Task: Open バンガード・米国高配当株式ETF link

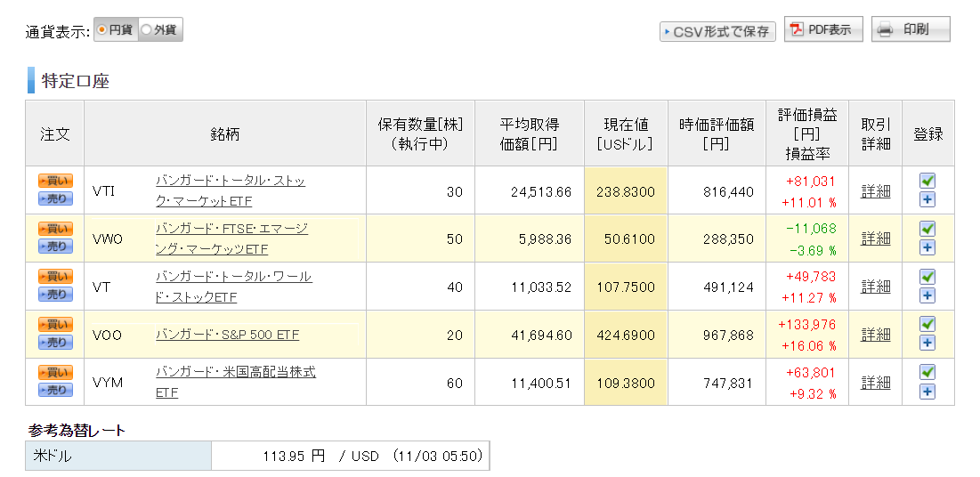Action: [236, 382]
